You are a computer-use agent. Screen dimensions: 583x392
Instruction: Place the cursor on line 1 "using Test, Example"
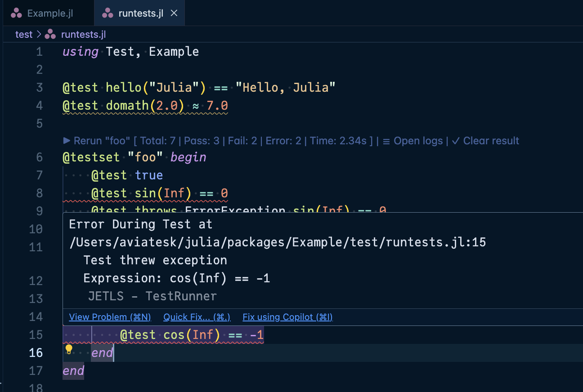(x=130, y=52)
